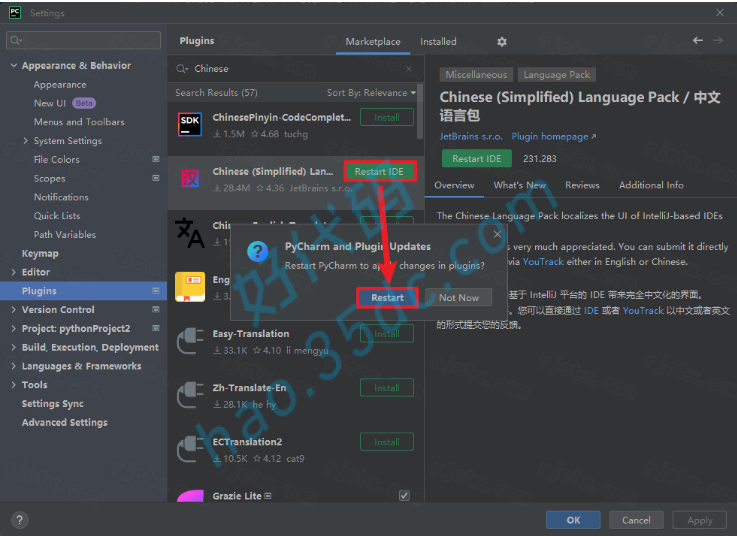737x536 pixels.
Task: Select Menus and Toolbars item
Action: [79, 122]
